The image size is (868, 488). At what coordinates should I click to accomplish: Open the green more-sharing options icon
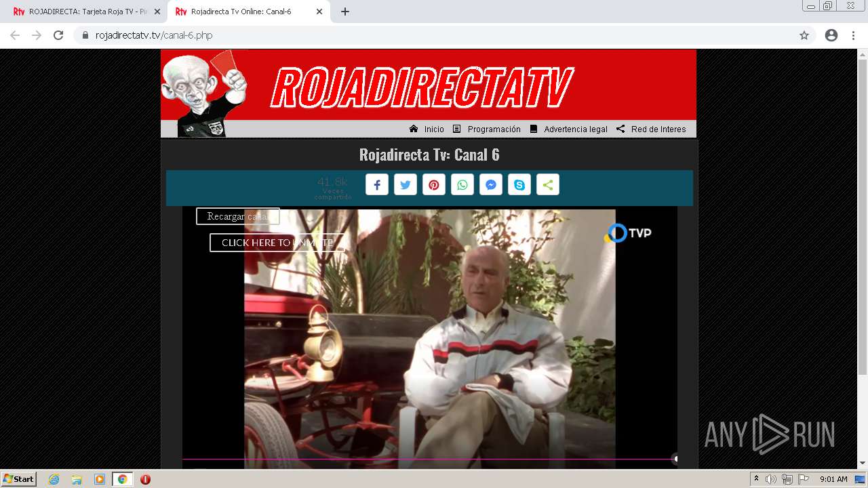pos(548,185)
